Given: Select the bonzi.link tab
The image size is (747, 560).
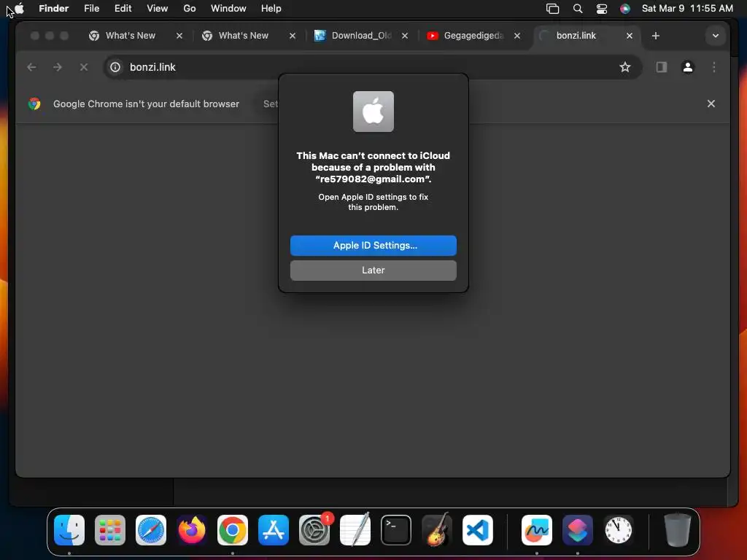Looking at the screenshot, I should [x=576, y=36].
